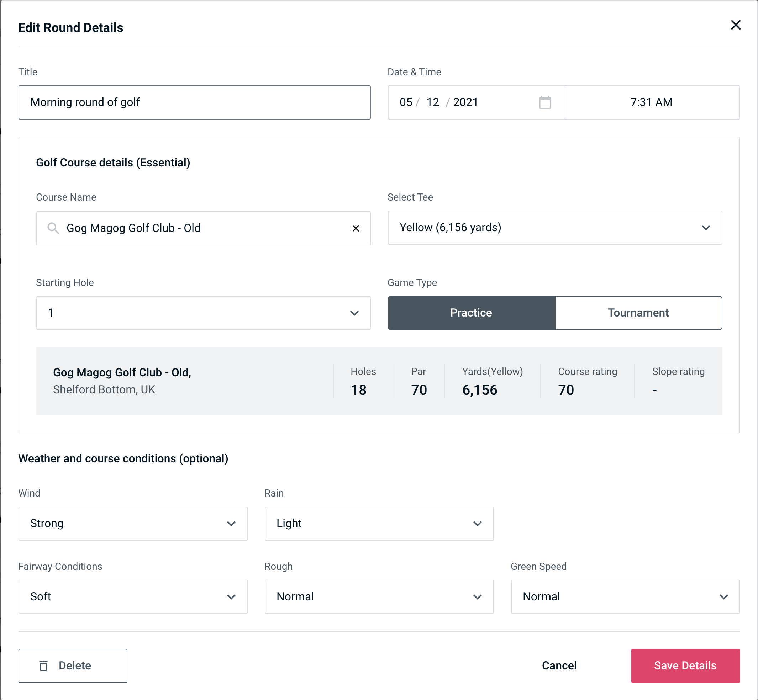Toggle Game Type to Practice

[471, 313]
